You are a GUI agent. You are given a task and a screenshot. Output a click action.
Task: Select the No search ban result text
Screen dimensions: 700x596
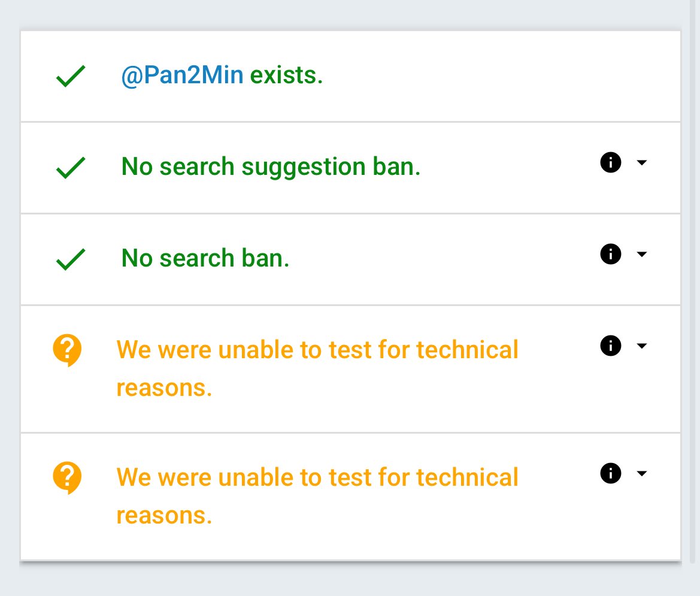coord(205,258)
